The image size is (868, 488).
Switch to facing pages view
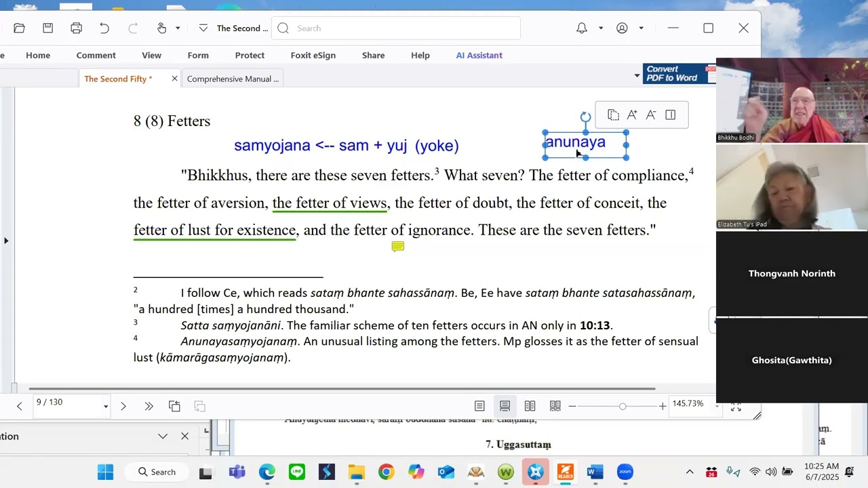click(530, 406)
